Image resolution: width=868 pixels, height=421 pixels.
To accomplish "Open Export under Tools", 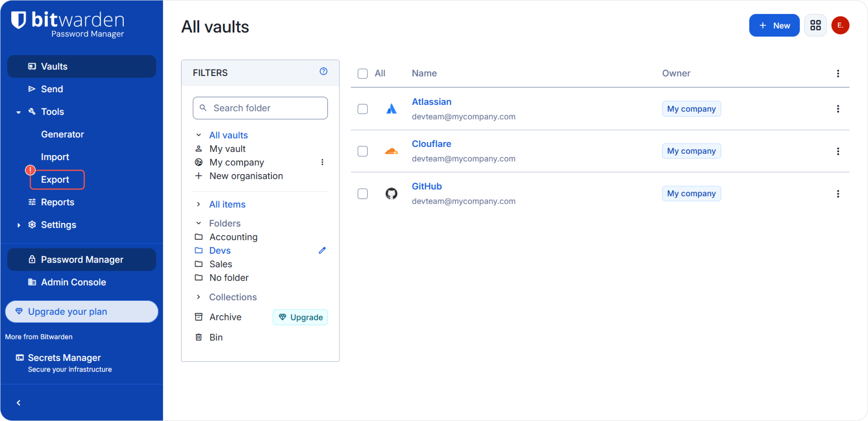I will click(55, 180).
